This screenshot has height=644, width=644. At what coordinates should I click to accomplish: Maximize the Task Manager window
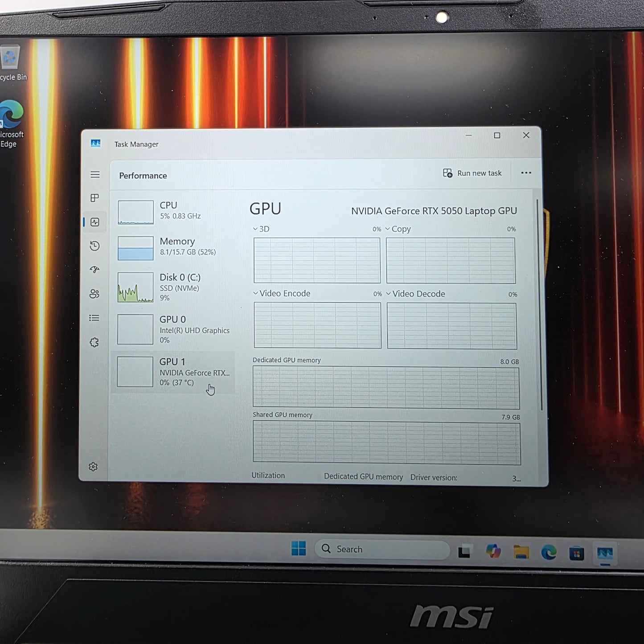click(x=497, y=135)
